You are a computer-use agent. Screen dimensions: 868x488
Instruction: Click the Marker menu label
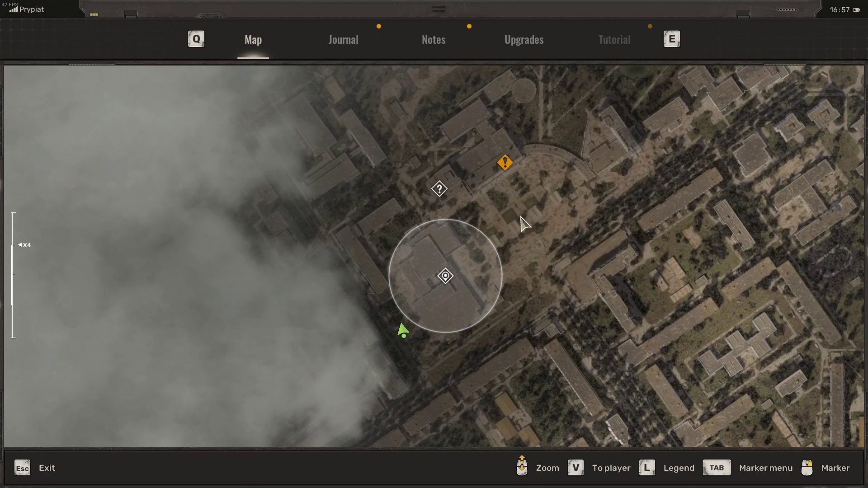(x=766, y=468)
